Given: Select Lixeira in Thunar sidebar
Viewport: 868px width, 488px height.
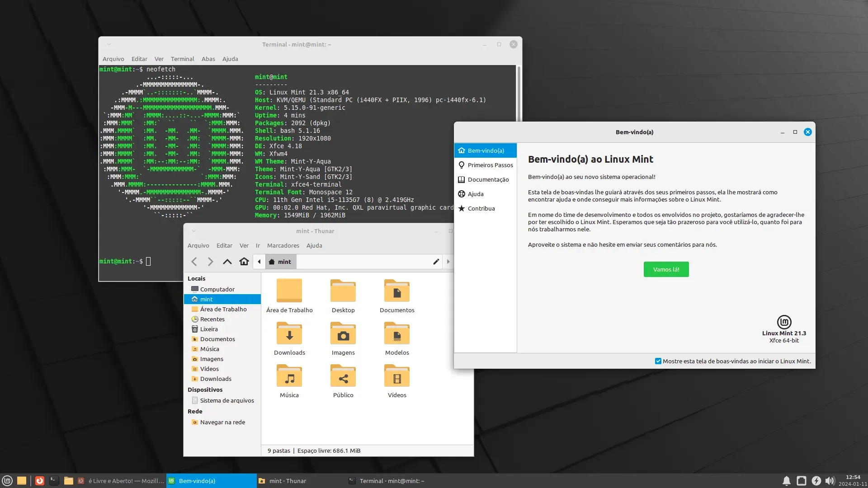Looking at the screenshot, I should 222,329.
